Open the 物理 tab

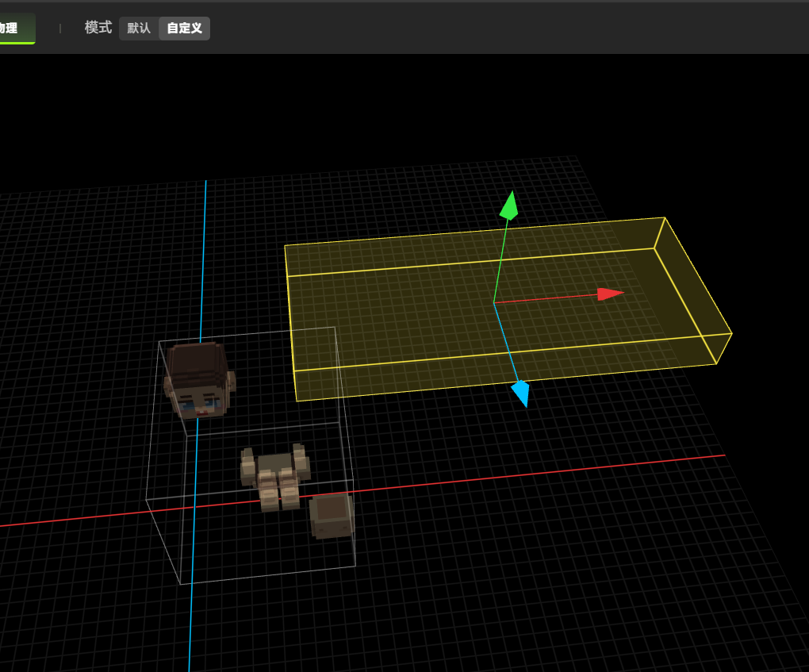pos(11,29)
